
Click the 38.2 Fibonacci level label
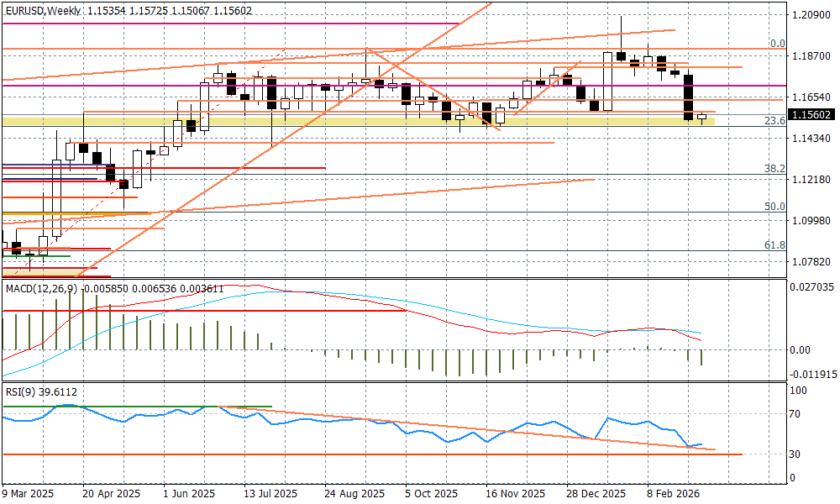click(x=774, y=169)
